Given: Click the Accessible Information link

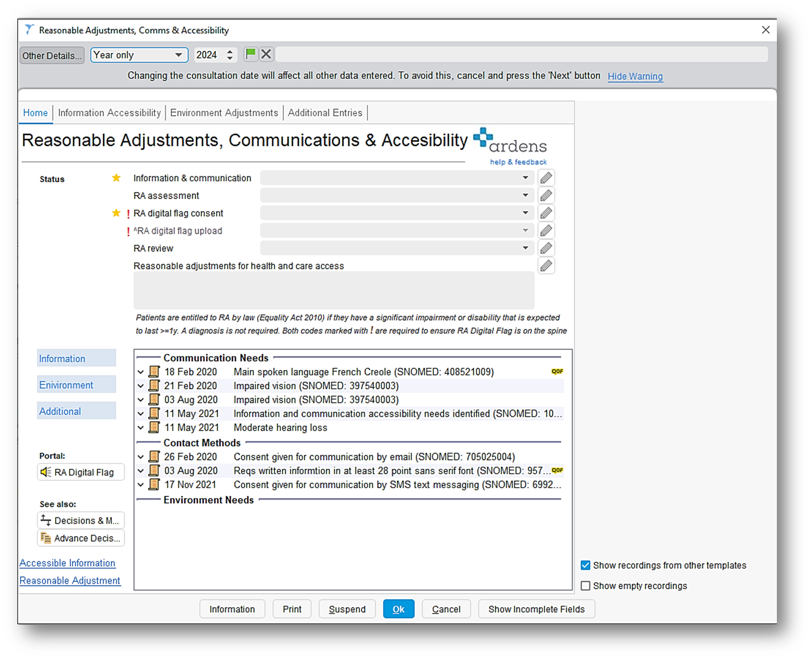Looking at the screenshot, I should (67, 563).
